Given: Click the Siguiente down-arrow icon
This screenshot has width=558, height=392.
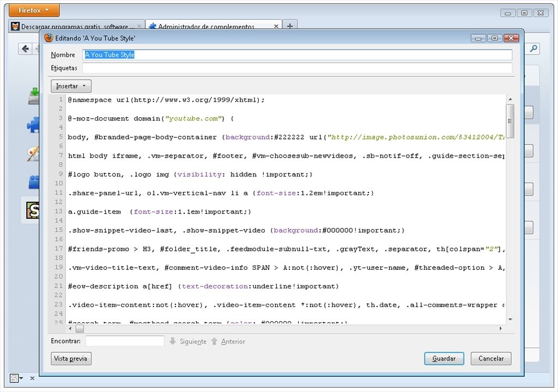Looking at the screenshot, I should pos(173,341).
